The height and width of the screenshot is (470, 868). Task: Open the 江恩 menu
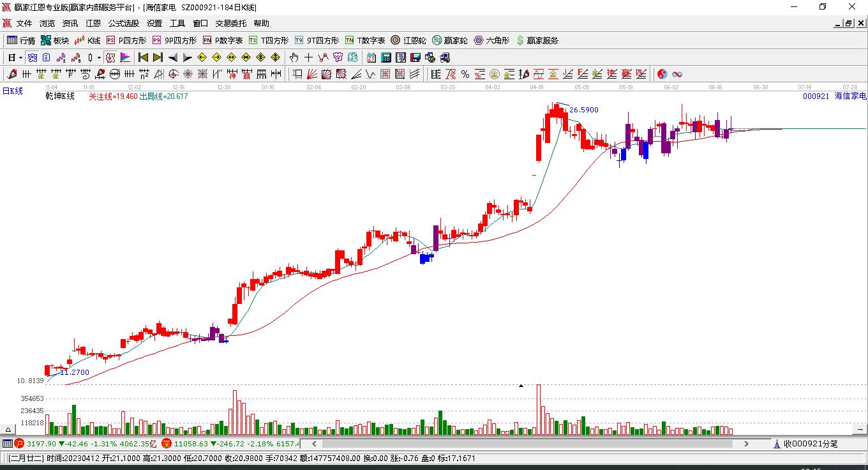[x=93, y=24]
